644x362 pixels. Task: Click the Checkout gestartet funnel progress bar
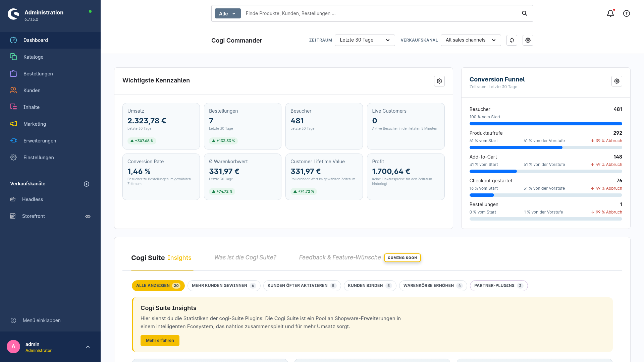546,195
